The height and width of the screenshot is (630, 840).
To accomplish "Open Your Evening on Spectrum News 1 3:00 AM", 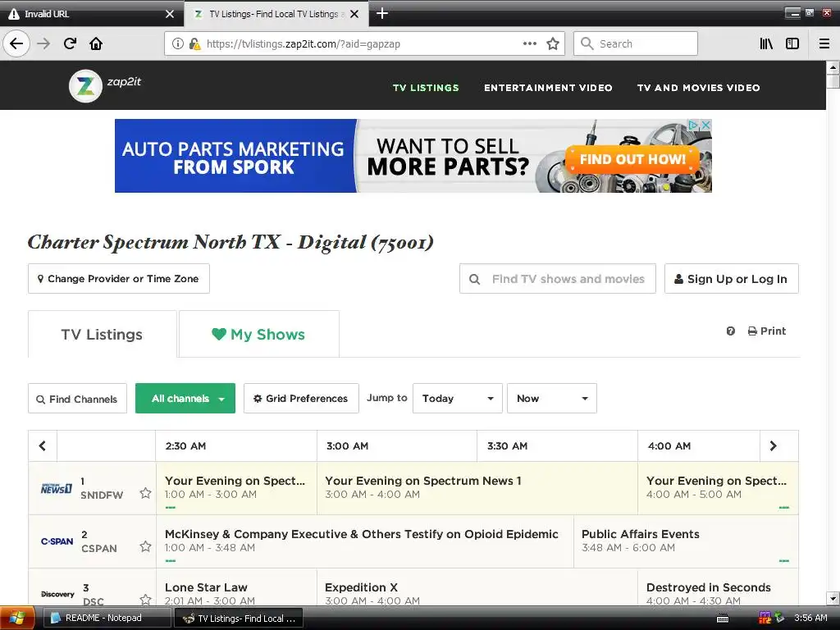I will coord(477,488).
